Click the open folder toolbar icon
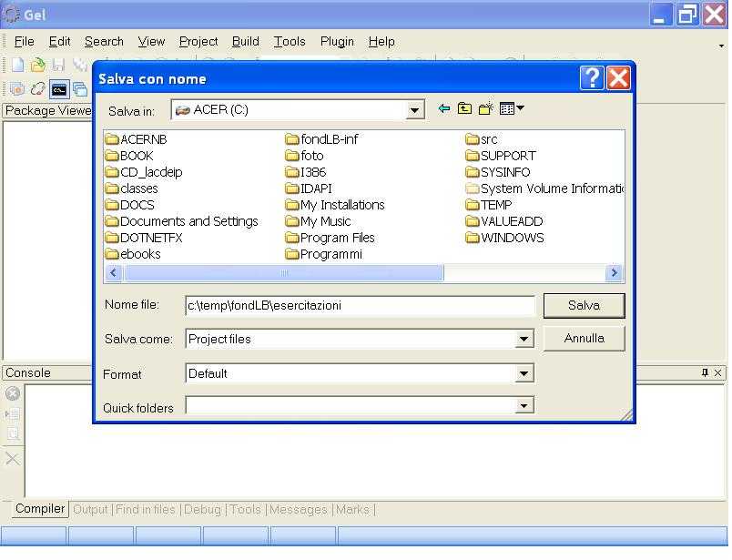732x560 pixels. point(37,65)
